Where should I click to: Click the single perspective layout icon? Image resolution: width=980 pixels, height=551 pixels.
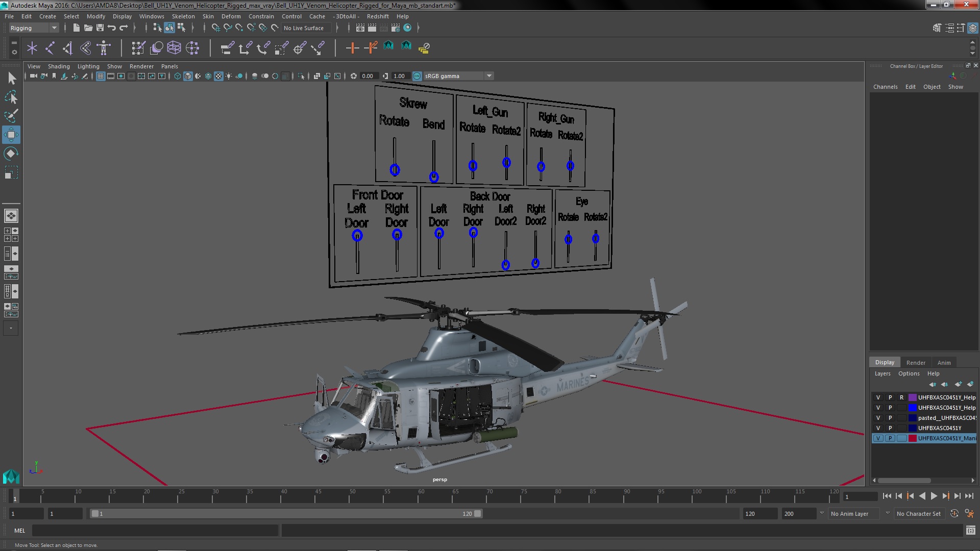point(11,216)
